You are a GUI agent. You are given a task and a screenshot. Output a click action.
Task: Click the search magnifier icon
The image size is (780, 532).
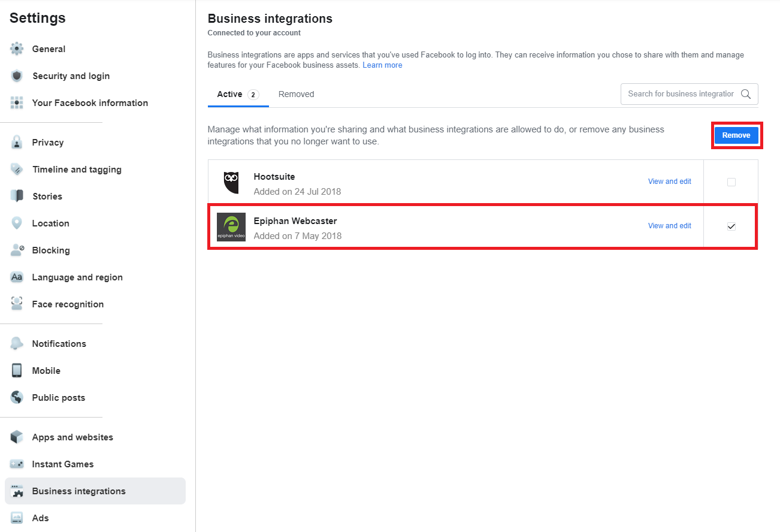click(746, 94)
